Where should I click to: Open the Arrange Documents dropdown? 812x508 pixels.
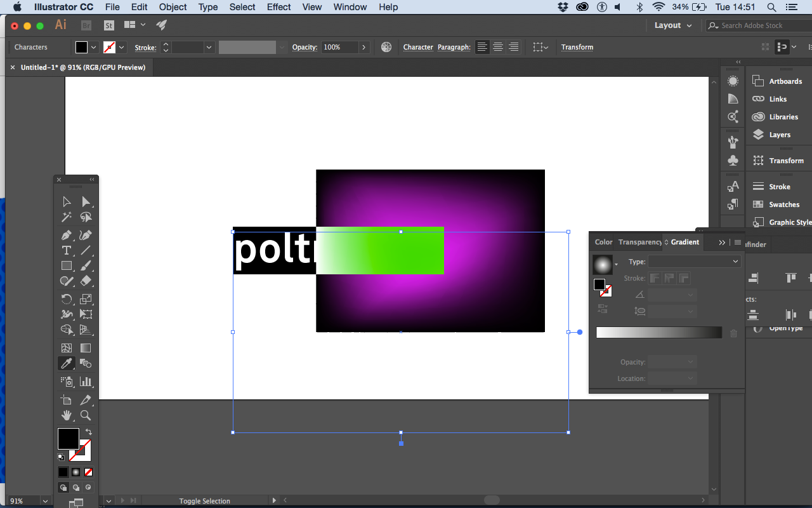point(135,25)
